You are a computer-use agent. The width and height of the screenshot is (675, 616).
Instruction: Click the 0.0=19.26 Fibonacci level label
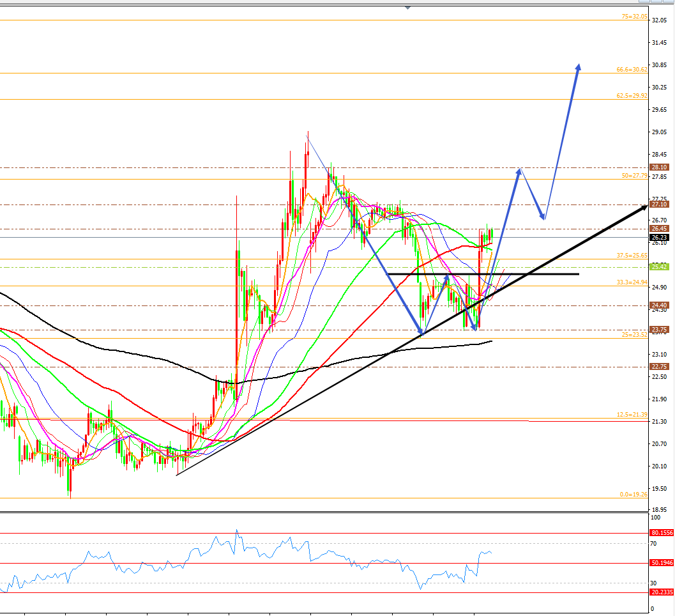633,495
